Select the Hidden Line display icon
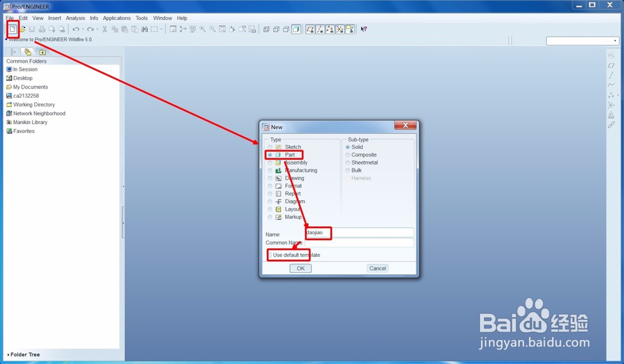The width and height of the screenshot is (624, 364). (x=276, y=29)
